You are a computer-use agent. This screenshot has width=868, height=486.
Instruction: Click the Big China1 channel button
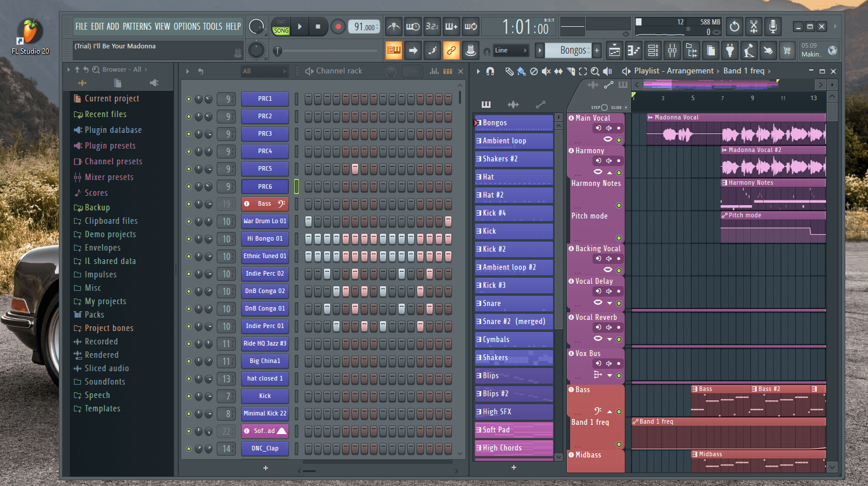(265, 361)
